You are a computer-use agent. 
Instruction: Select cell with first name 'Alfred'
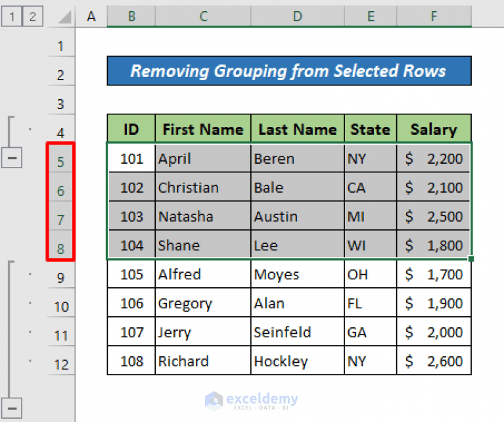203,273
